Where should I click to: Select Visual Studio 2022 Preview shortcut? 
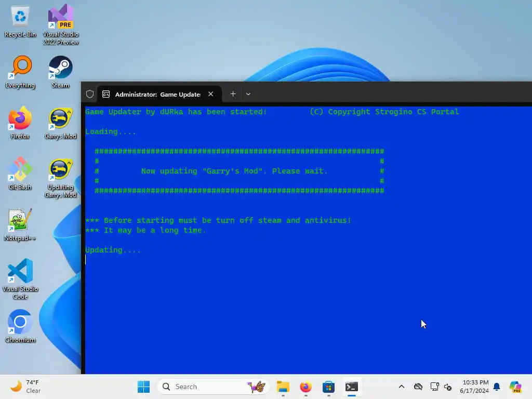tap(61, 24)
